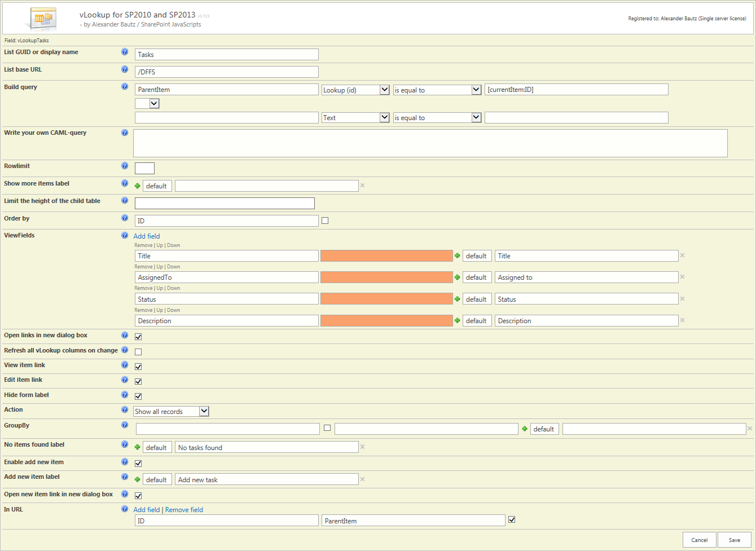Viewport: 756px width, 551px height.
Task: Click the Save button
Action: [x=734, y=540]
